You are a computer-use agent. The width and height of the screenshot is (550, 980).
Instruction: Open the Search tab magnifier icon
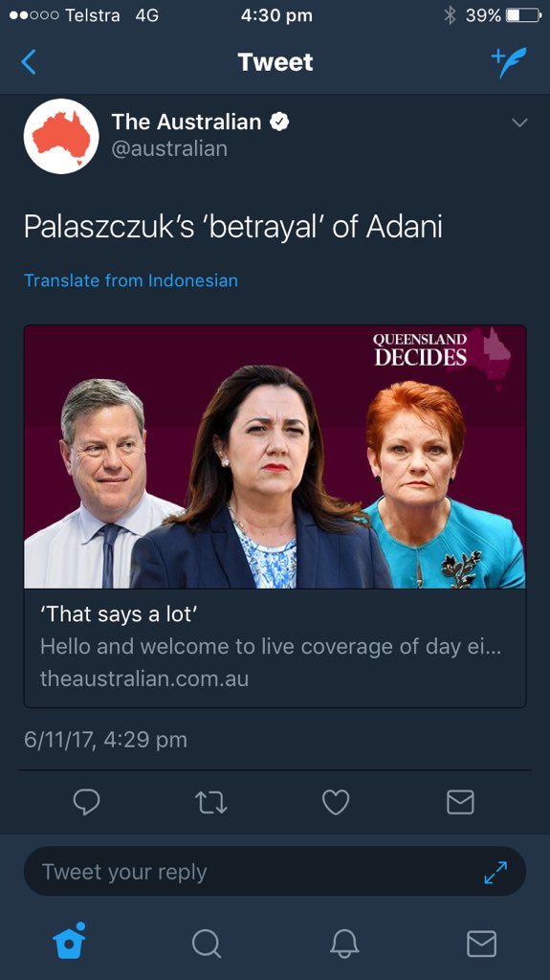click(x=207, y=943)
